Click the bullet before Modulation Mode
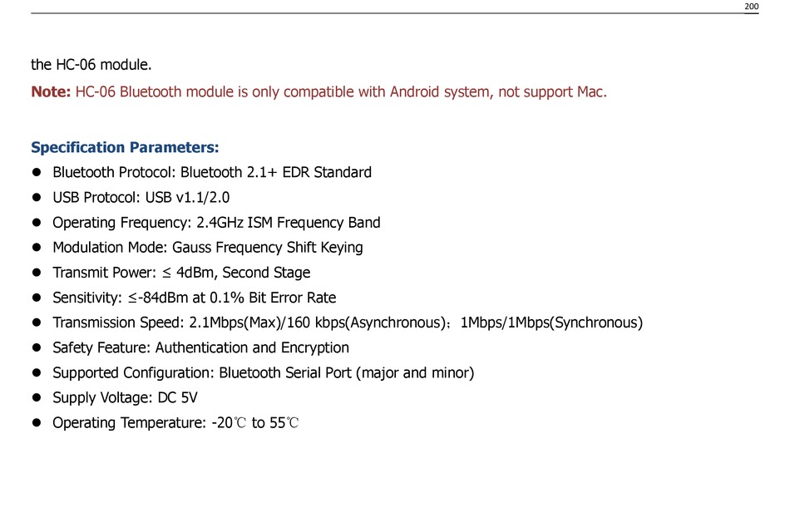This screenshot has width=790, height=532. [x=37, y=248]
